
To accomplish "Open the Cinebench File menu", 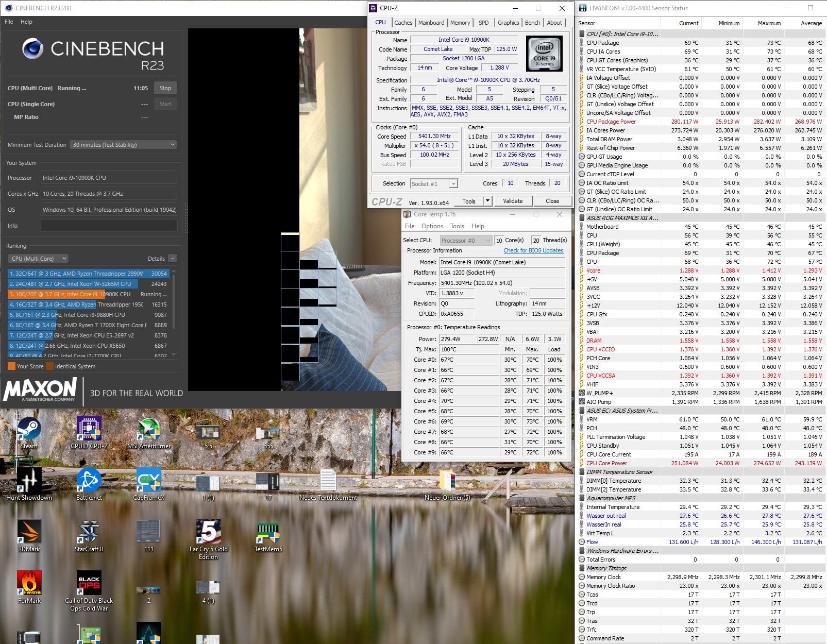I will [9, 22].
